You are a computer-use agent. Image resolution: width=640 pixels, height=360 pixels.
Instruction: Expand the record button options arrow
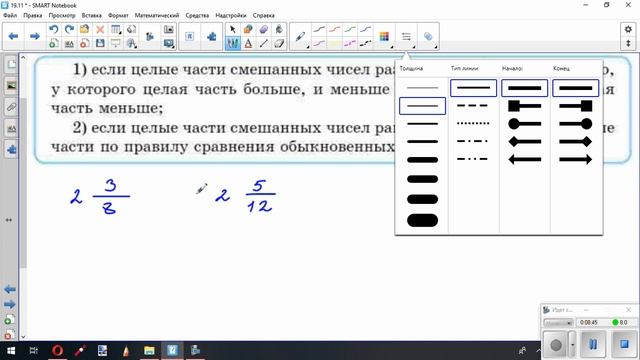coord(573,344)
